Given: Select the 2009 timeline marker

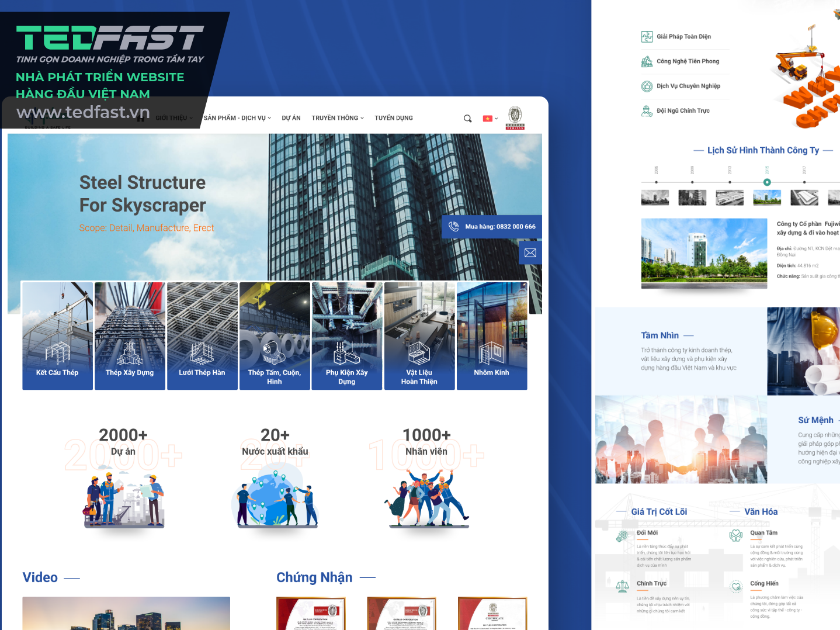Looking at the screenshot, I should (x=692, y=182).
